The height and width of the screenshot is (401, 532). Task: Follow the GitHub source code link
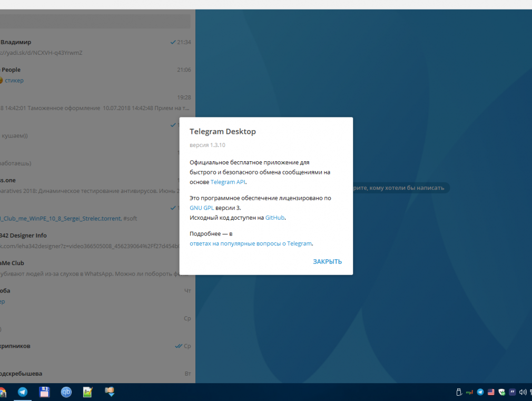click(x=275, y=218)
